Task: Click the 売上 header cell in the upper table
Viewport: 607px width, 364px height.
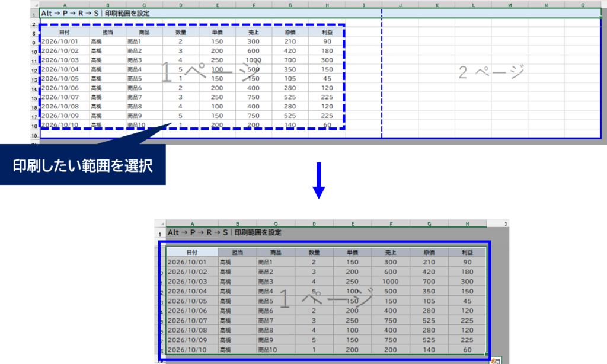Action: [254, 32]
